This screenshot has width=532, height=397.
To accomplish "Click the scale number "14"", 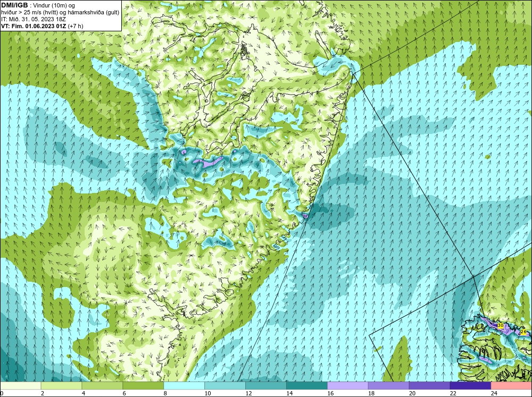I will 289,393.
